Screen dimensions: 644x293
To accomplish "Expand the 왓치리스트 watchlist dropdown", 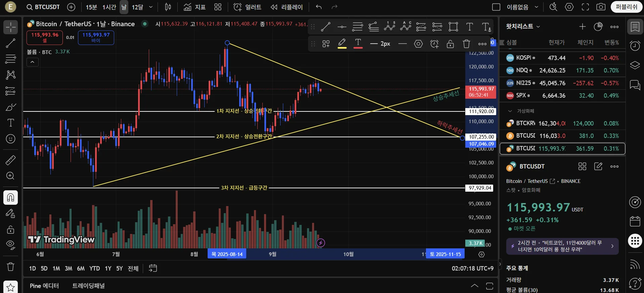I will pyautogui.click(x=523, y=27).
